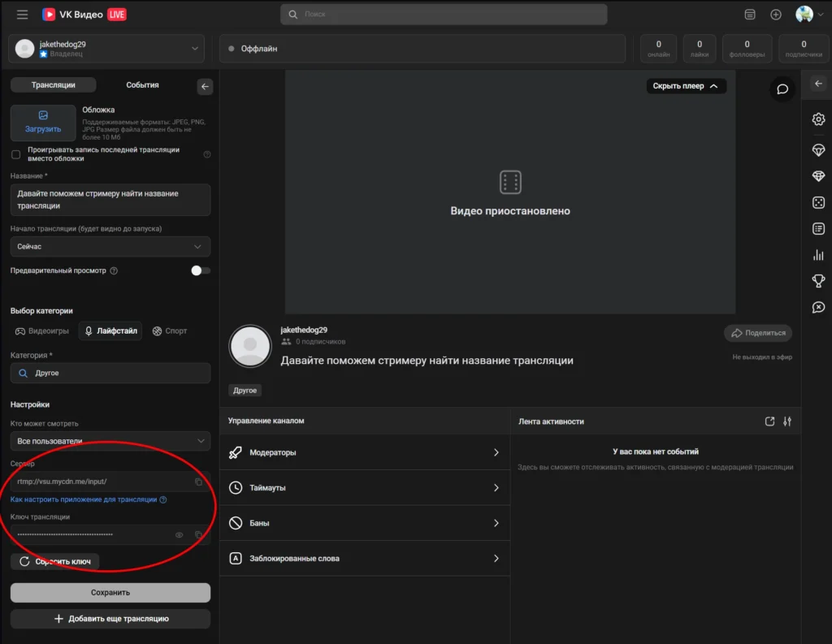Open the chat bubble icon on the player
The height and width of the screenshot is (644, 832).
pos(782,89)
